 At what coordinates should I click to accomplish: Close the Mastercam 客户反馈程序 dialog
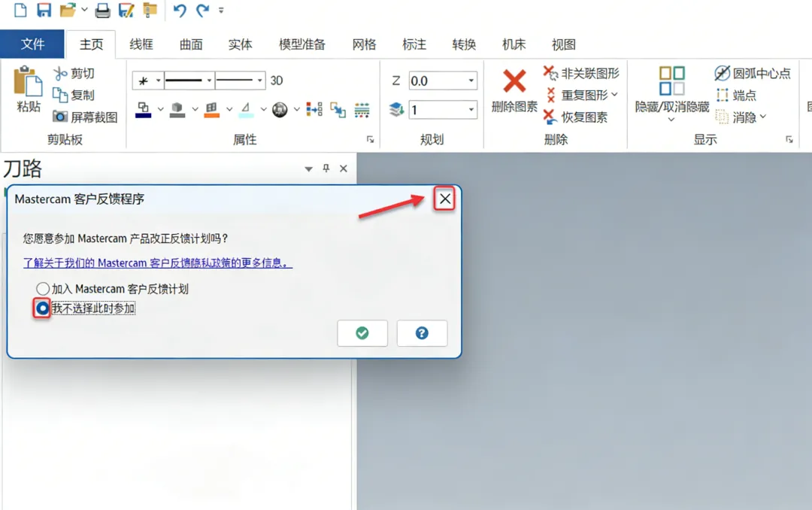445,199
